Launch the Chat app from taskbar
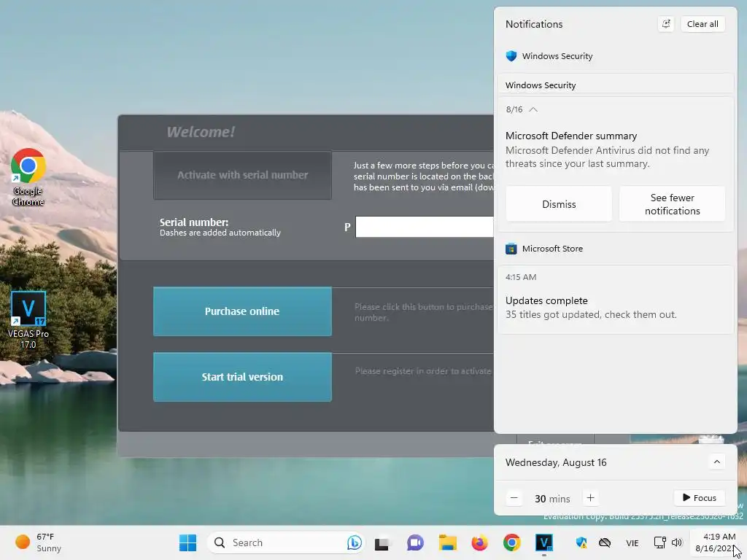747x560 pixels. (x=415, y=542)
